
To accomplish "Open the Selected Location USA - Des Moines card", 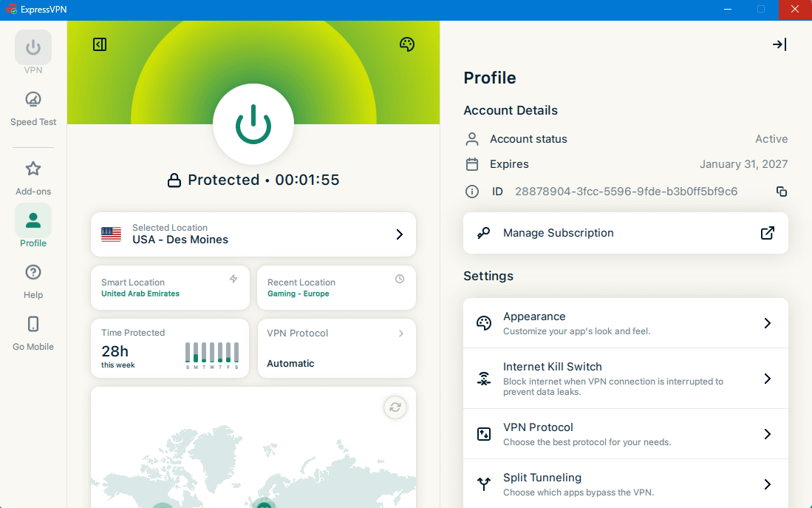I will point(253,234).
